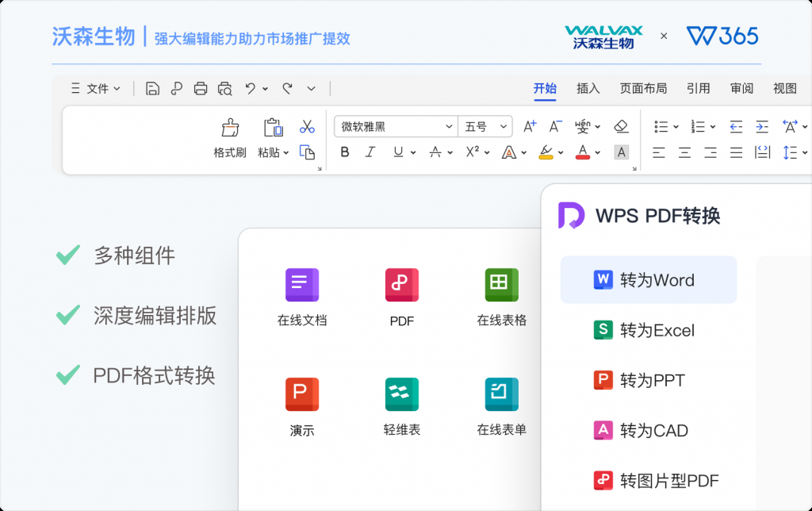Increase font size with A+ icon
The width and height of the screenshot is (812, 511).
530,126
